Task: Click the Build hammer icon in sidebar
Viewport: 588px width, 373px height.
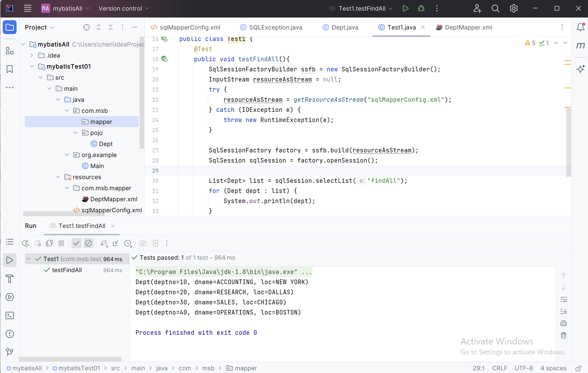Action: click(9, 279)
